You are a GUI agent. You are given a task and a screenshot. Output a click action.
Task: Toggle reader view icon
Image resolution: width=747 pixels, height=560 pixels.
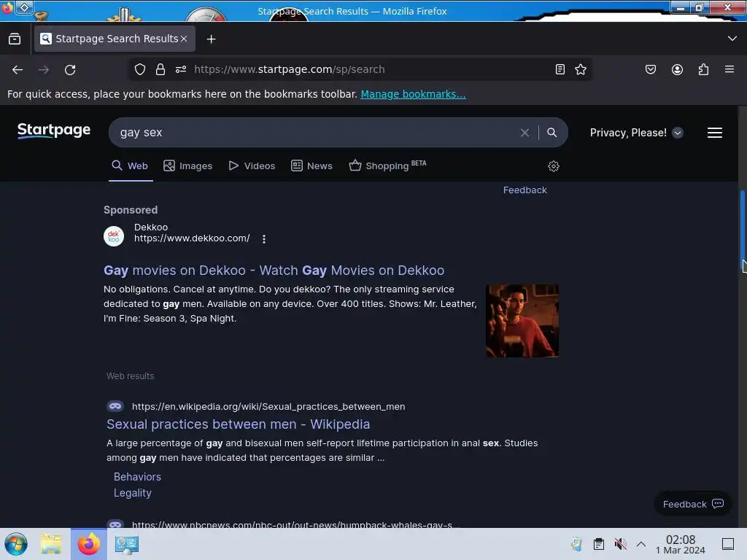[x=560, y=69]
